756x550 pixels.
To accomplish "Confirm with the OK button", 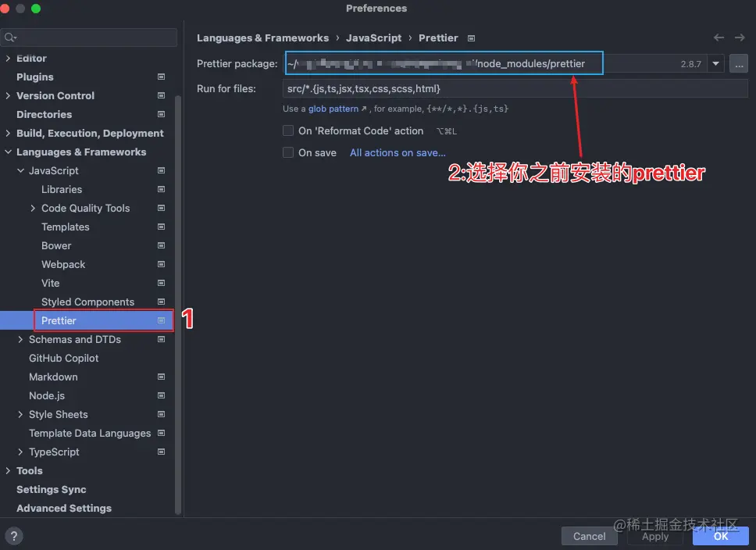I will coord(721,536).
